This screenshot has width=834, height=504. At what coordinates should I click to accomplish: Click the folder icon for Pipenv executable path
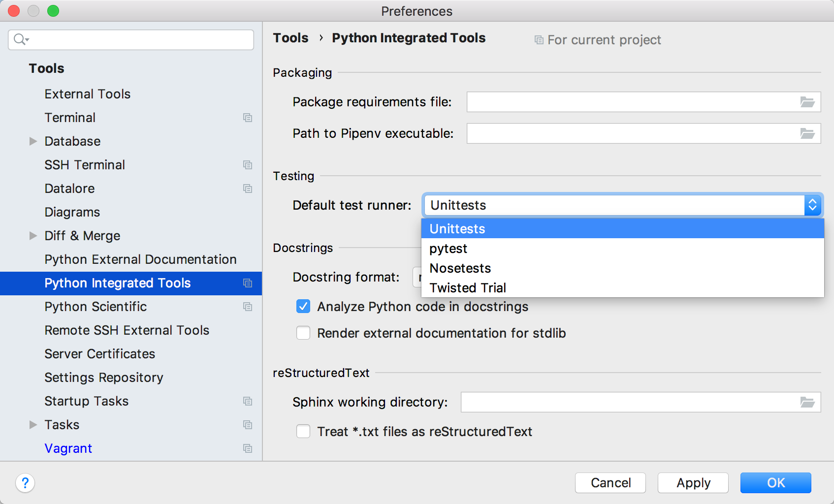pos(807,133)
